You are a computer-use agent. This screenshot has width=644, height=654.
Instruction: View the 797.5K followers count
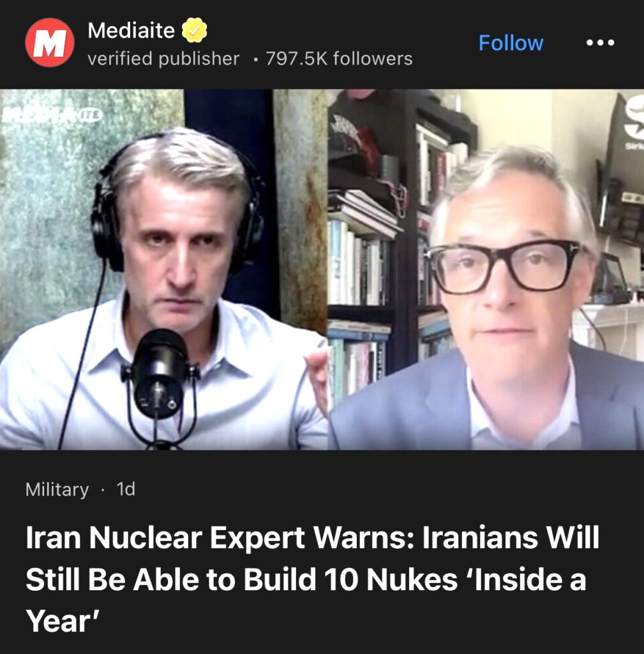click(340, 59)
